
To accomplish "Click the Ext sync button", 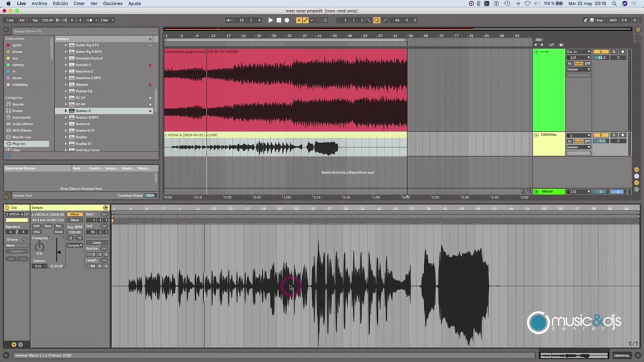I will 21,20.
